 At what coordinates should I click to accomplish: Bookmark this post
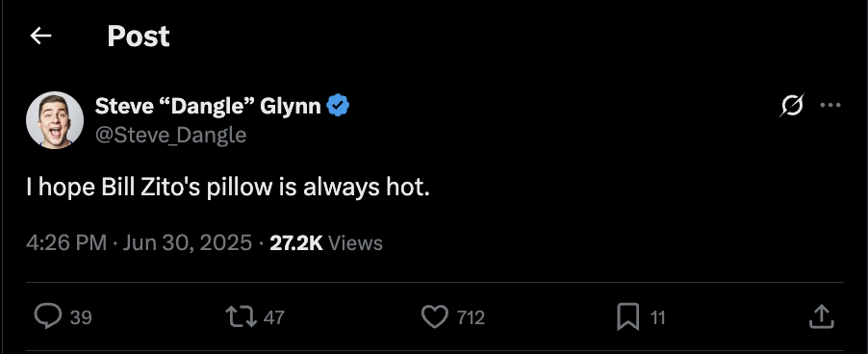(x=627, y=316)
